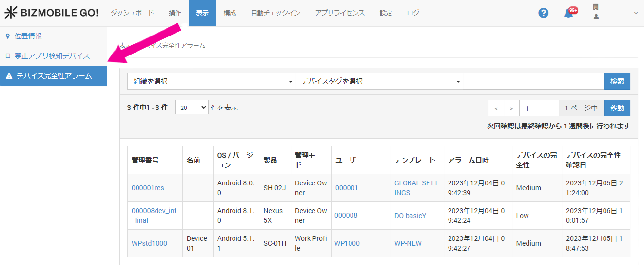Viewport: 644px width, 273px height.
Task: Open the help question mark icon
Action: pyautogui.click(x=543, y=13)
